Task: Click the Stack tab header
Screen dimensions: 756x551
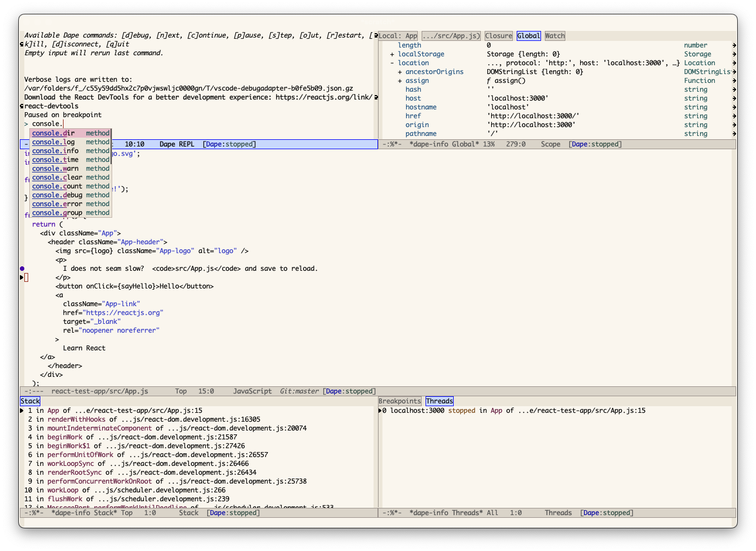Action: click(30, 401)
